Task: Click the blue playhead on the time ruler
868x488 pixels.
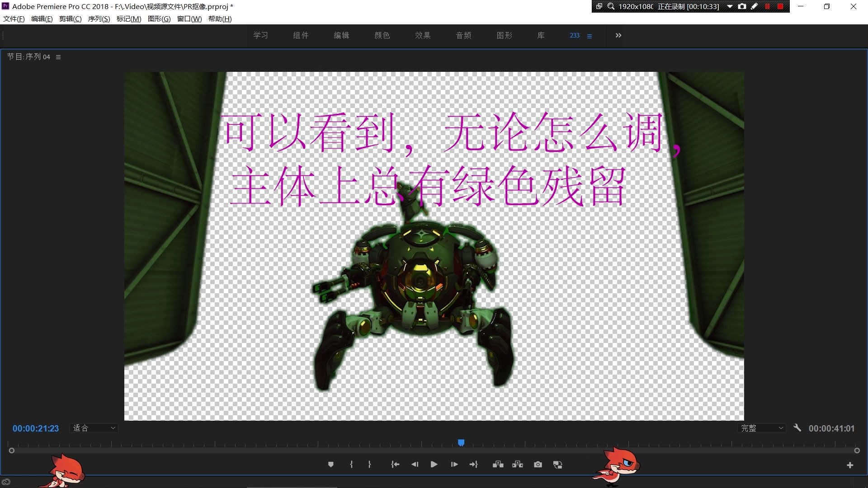Action: tap(461, 442)
